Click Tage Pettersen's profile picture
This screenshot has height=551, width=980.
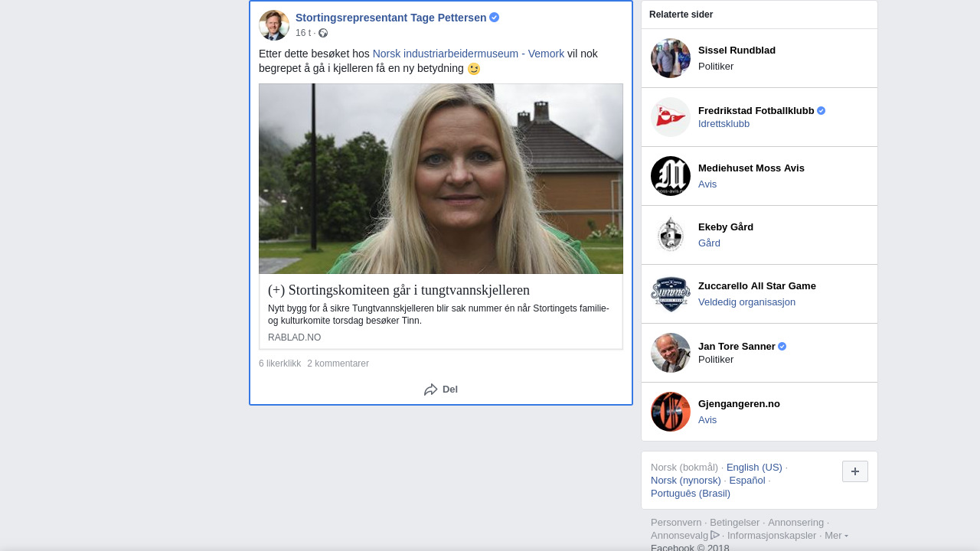point(273,25)
